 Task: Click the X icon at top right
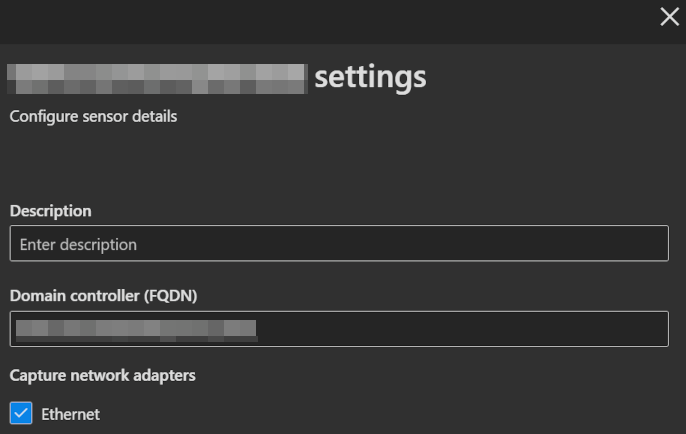point(669,17)
